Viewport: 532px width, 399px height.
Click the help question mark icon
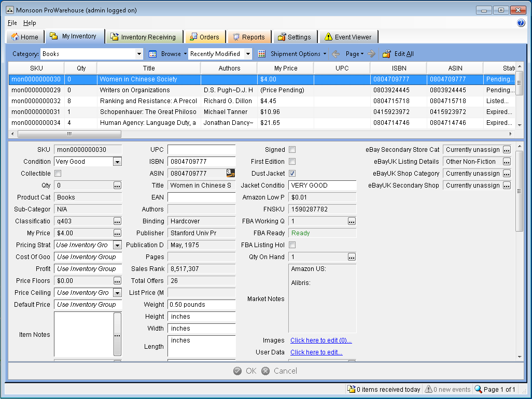[x=521, y=23]
